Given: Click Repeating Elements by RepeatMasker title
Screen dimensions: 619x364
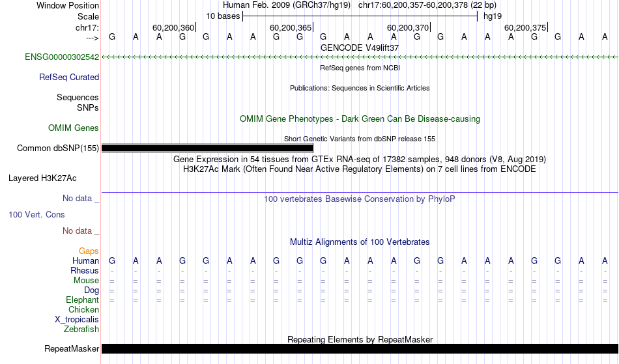Looking at the screenshot, I should pyautogui.click(x=360, y=339).
